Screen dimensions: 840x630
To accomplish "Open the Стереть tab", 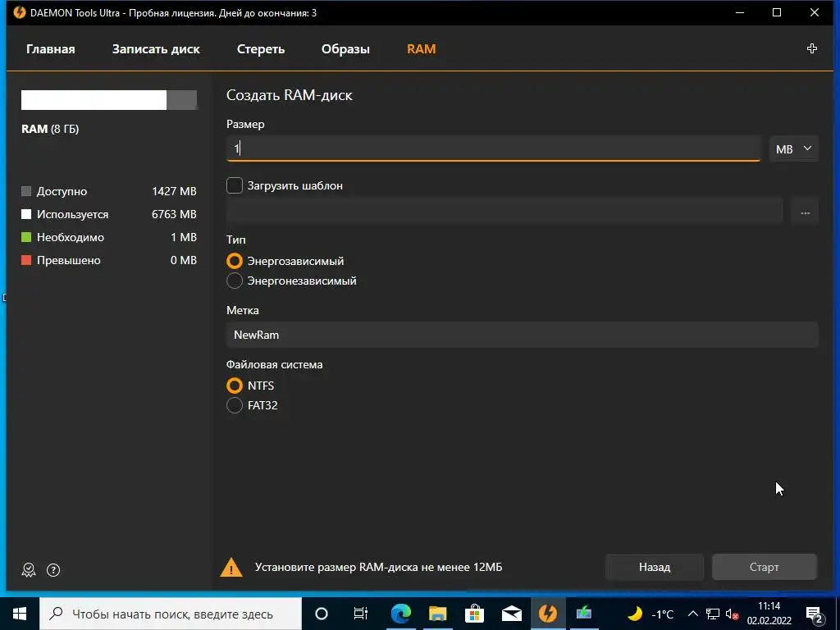I will [x=260, y=49].
